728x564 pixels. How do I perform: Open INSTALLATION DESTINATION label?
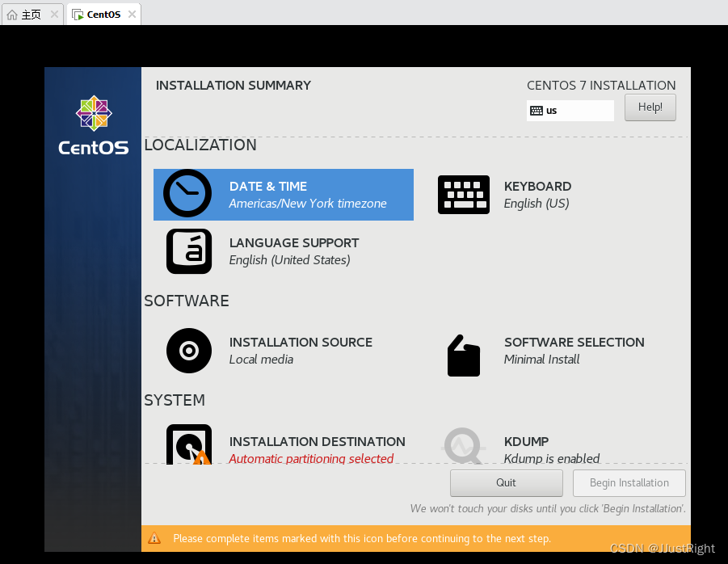317,441
